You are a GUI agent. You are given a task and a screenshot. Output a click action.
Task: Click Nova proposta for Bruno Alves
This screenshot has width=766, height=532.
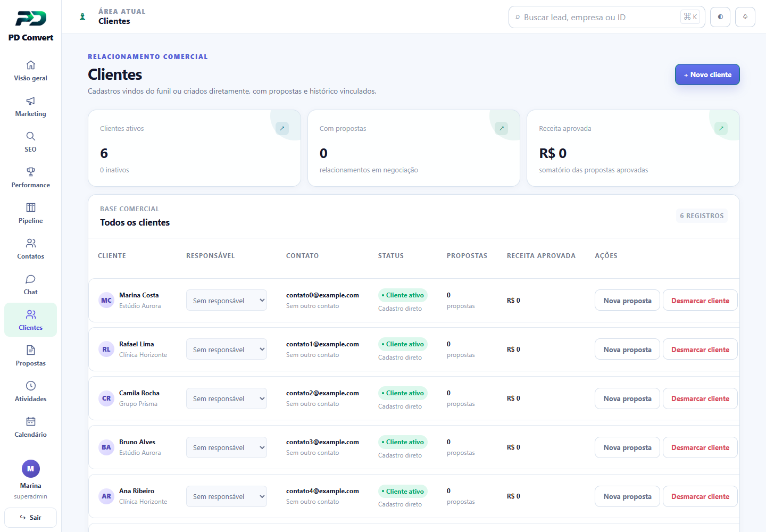tap(627, 447)
